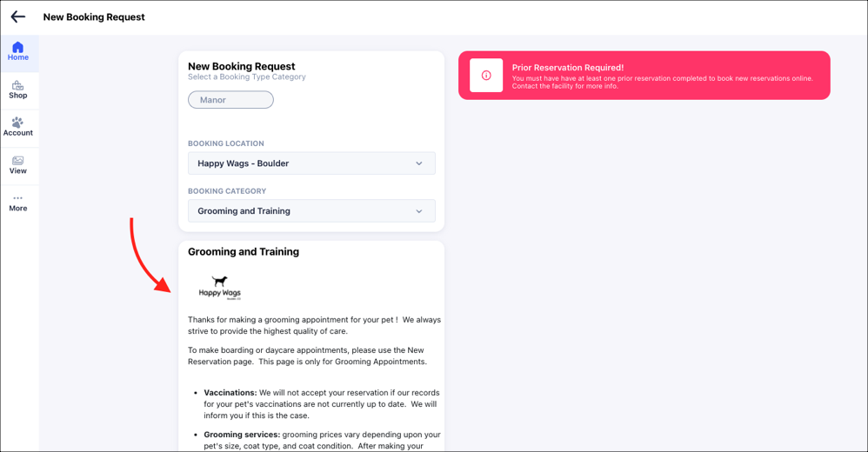
Task: Go back using the back arrow
Action: point(18,17)
